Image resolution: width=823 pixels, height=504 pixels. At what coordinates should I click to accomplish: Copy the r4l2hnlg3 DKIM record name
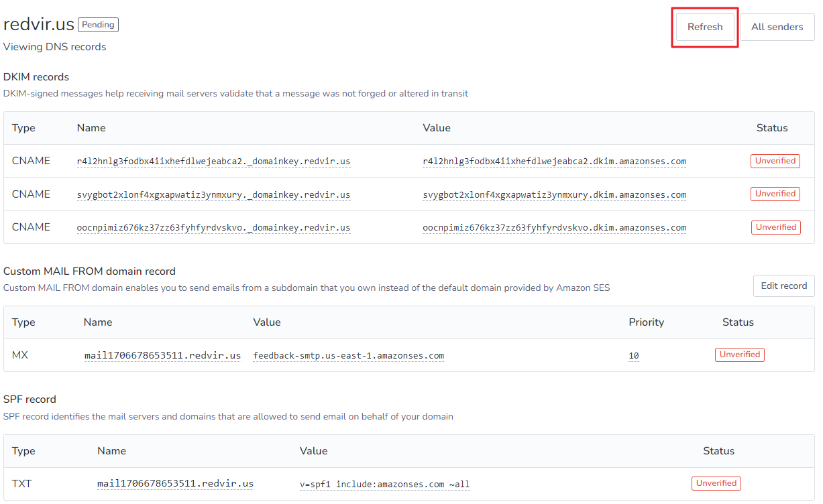pos(213,162)
